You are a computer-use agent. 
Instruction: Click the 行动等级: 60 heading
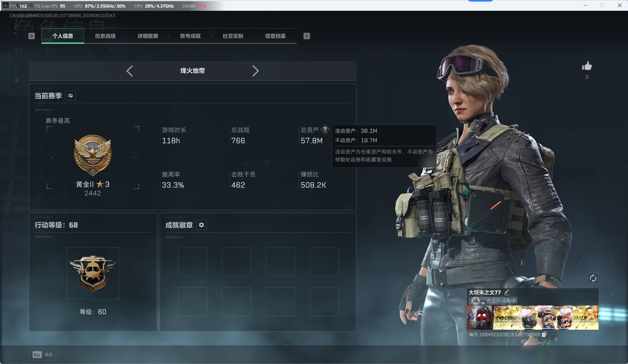[56, 225]
